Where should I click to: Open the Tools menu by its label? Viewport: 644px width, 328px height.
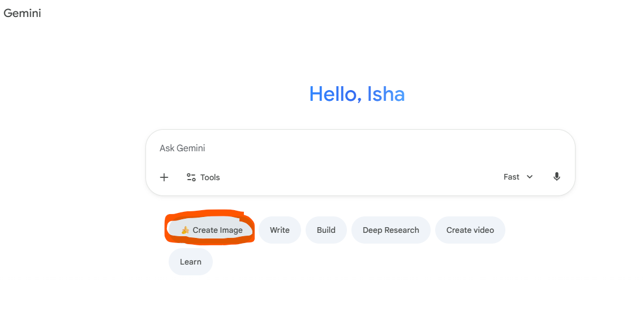point(210,177)
